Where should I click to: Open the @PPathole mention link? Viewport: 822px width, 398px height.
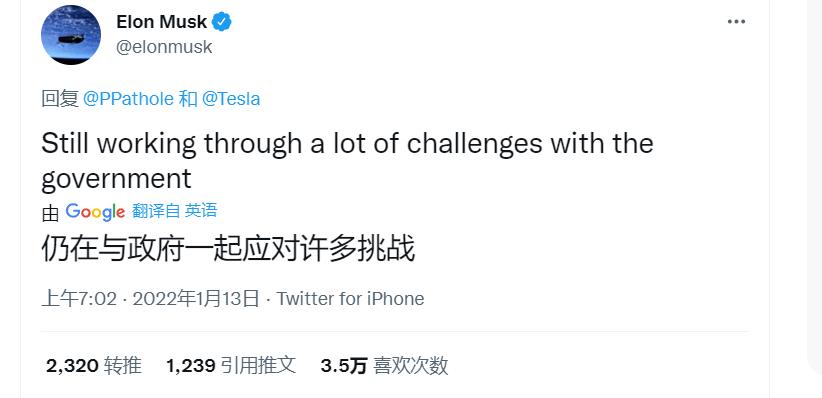(x=128, y=99)
